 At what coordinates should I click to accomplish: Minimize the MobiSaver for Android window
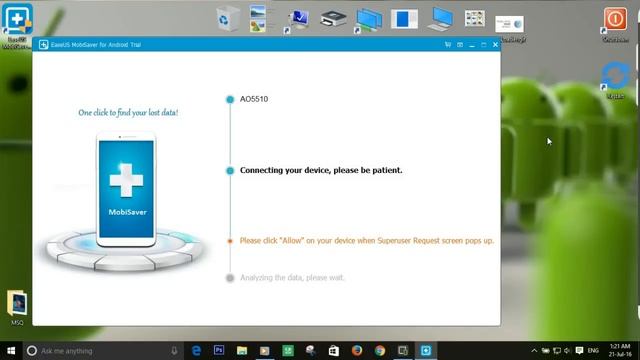pyautogui.click(x=472, y=45)
